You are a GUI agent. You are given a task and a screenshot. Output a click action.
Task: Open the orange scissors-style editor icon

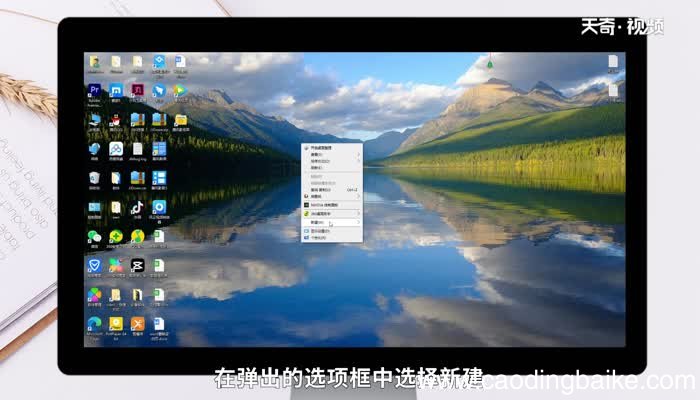138,323
